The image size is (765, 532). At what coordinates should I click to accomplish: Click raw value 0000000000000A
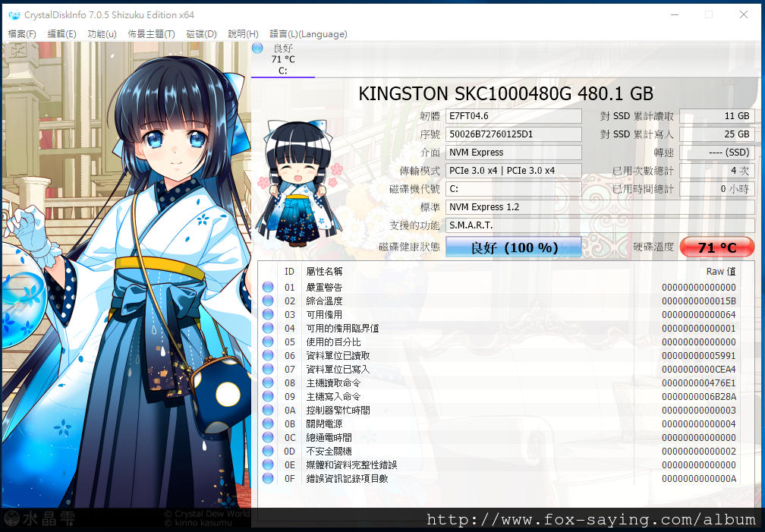tap(699, 479)
